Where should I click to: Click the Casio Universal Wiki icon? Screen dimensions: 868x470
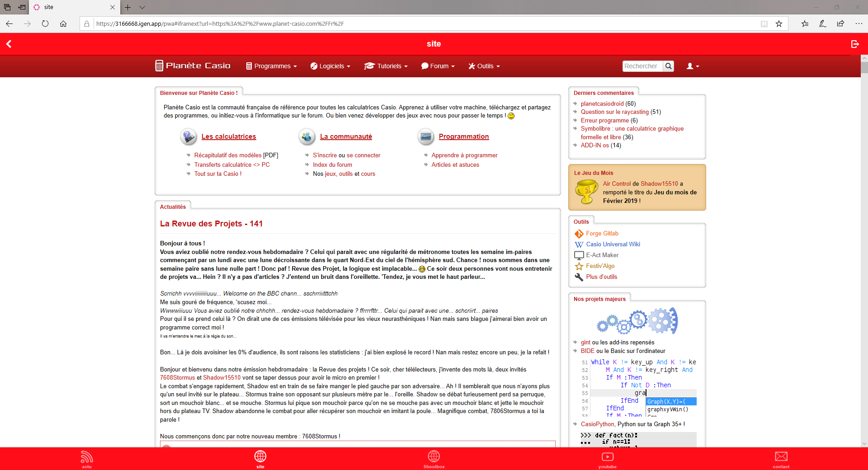click(x=579, y=244)
